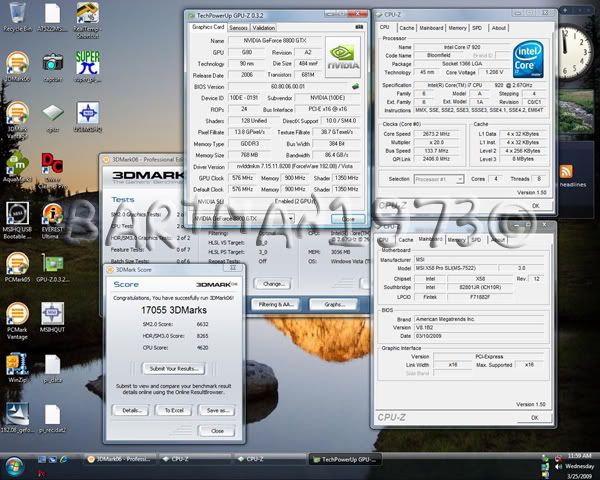The image size is (600, 480).
Task: Open the SuperPi desktop icon
Action: tap(88, 62)
